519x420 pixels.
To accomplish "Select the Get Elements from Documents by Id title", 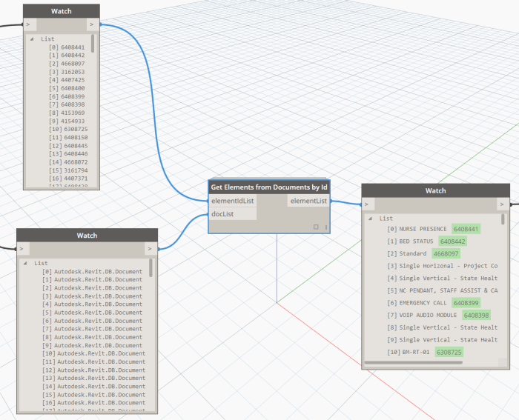I will (269, 187).
